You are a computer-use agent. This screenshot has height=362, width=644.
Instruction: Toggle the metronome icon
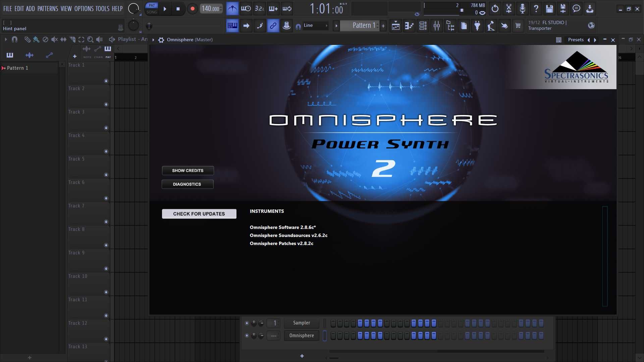(232, 9)
